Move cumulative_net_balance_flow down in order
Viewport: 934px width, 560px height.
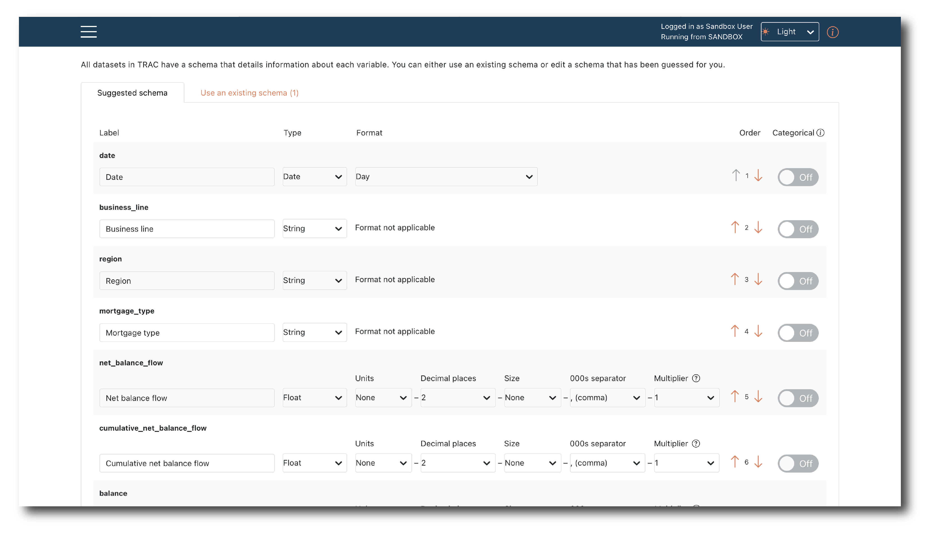pos(758,462)
